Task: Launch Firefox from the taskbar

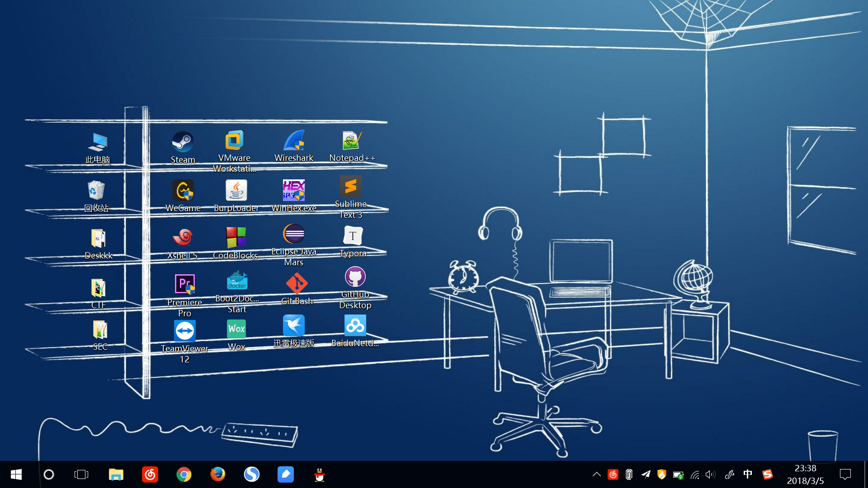Action: [218, 474]
